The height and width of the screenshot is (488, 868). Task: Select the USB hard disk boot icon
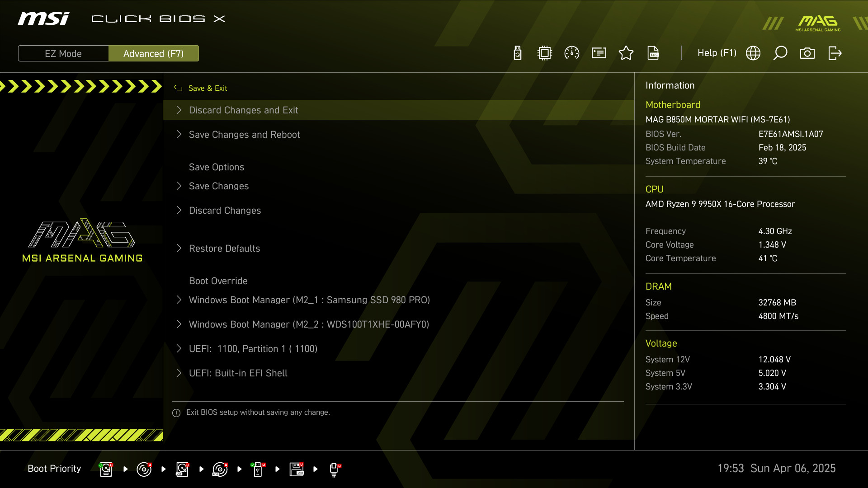pos(182,469)
